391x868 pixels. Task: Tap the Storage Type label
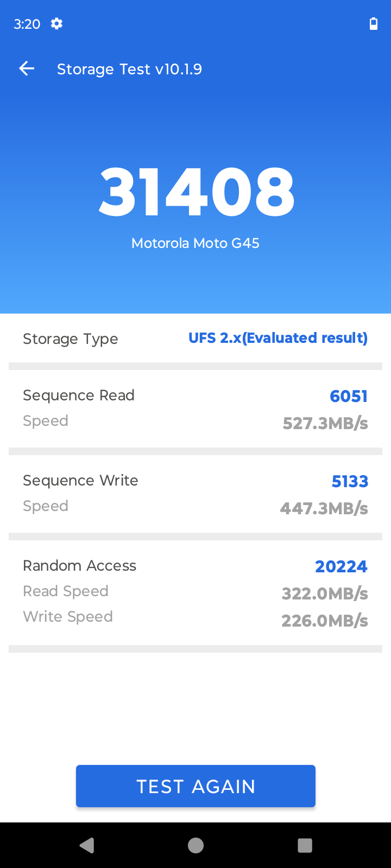70,339
